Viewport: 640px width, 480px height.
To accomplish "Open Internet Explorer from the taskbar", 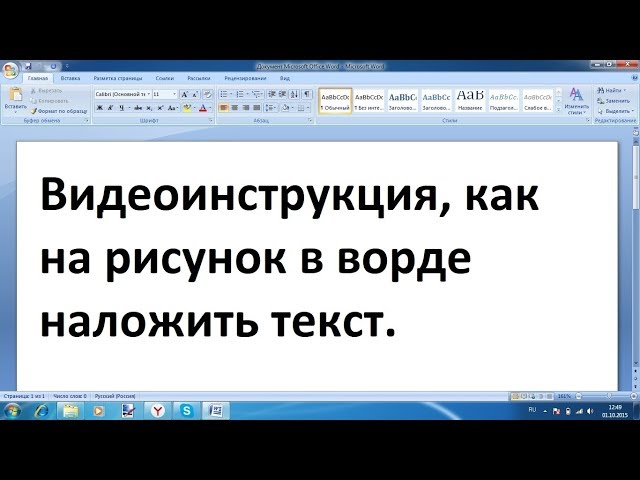I will (x=42, y=410).
